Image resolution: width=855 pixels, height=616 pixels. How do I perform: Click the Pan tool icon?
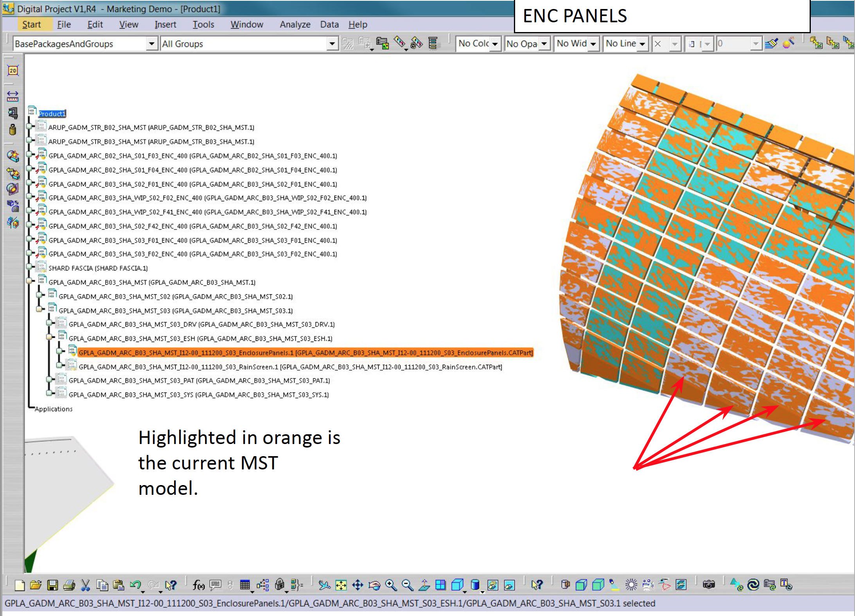357,585
